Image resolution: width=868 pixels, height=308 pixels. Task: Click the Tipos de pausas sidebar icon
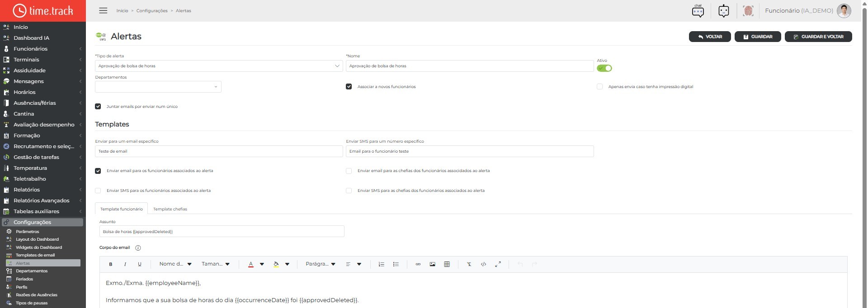pyautogui.click(x=9, y=303)
